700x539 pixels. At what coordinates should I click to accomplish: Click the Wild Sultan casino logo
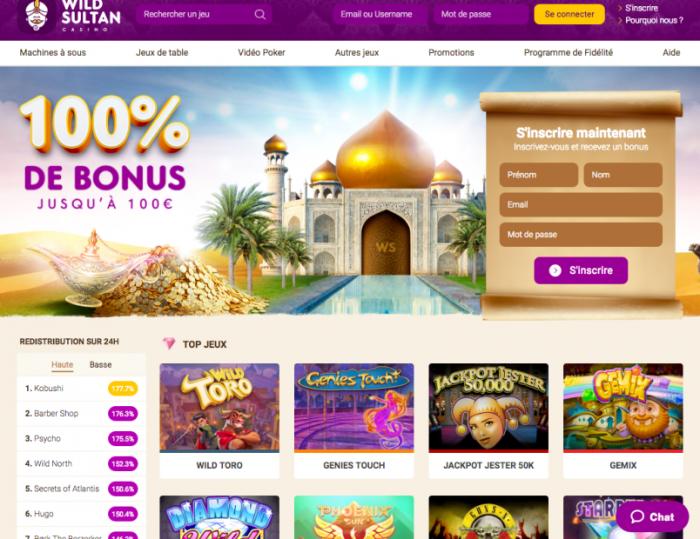point(71,16)
